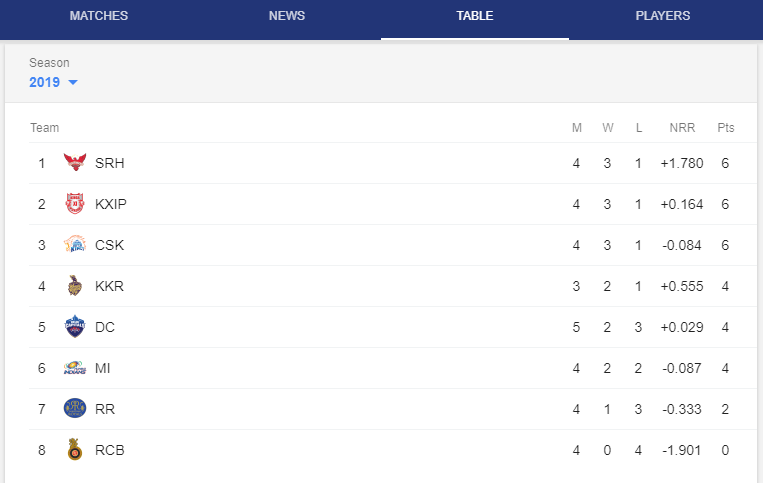Screen dimensions: 763x483
Task: Click the KKR team logo
Action: (74, 286)
